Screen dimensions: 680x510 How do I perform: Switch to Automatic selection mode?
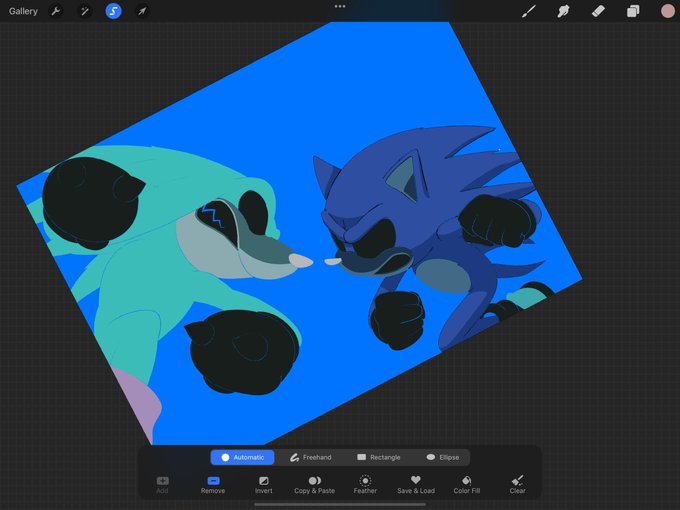[x=242, y=457]
